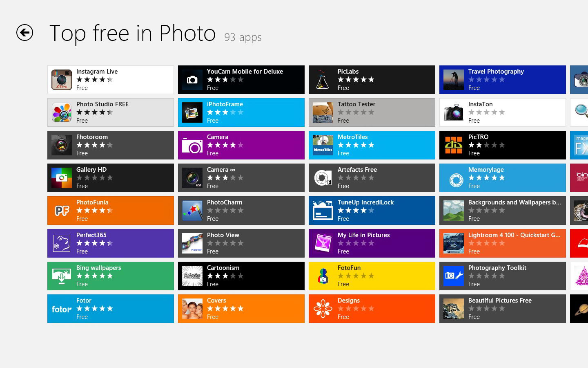588x368 pixels.
Task: Go back using the arrow button
Action: pyautogui.click(x=24, y=33)
